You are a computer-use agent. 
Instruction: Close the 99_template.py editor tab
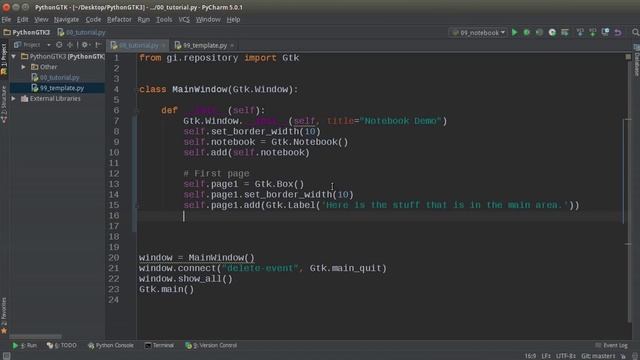point(232,45)
